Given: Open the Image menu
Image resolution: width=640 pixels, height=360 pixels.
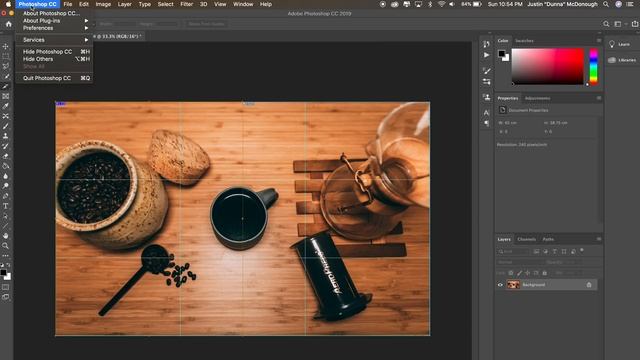Looking at the screenshot, I should pos(103,4).
